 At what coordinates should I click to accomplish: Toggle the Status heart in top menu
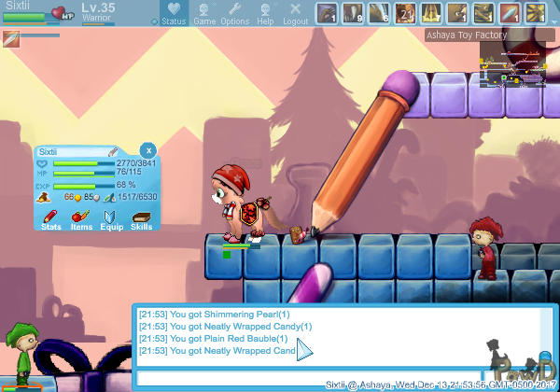(174, 13)
